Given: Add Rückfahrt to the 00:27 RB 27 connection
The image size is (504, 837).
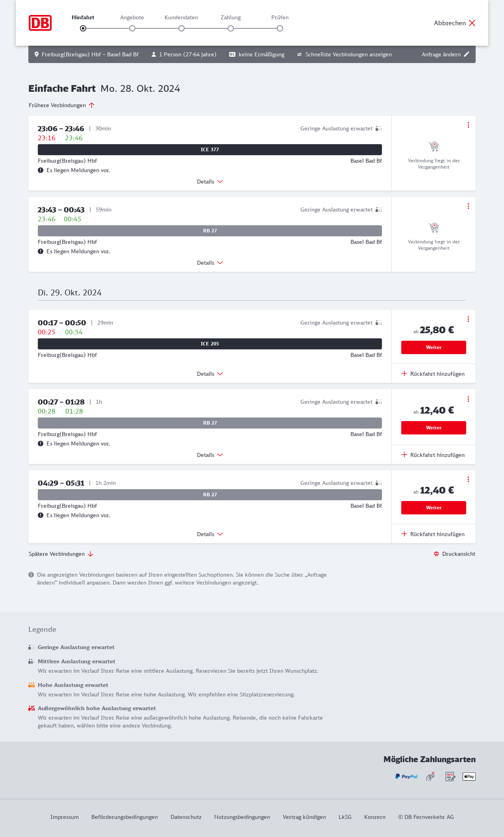Looking at the screenshot, I should click(434, 455).
